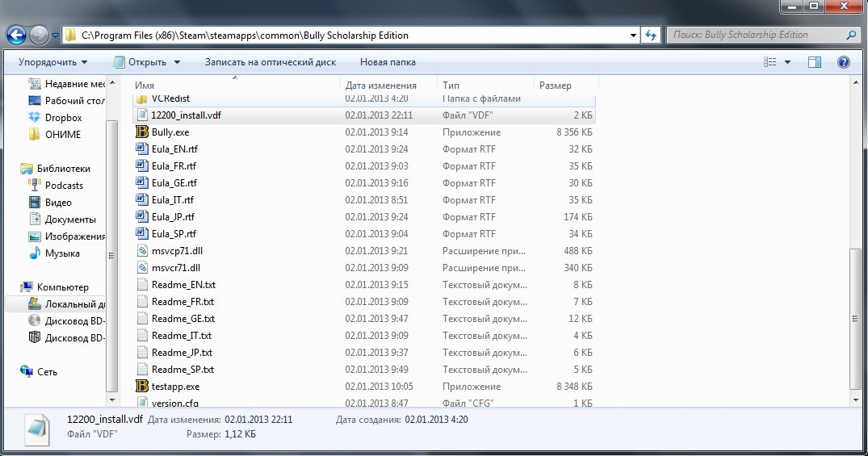The image size is (868, 456).
Task: Toggle the preview pane icon
Action: [814, 62]
